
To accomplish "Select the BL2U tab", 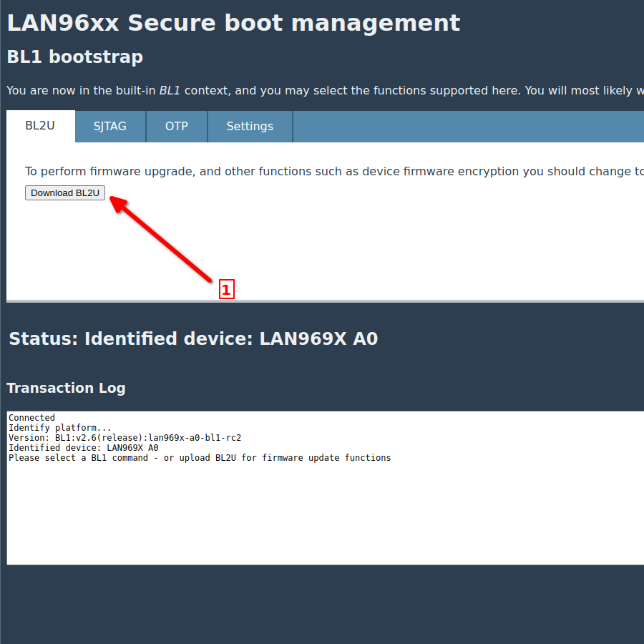I will (40, 126).
